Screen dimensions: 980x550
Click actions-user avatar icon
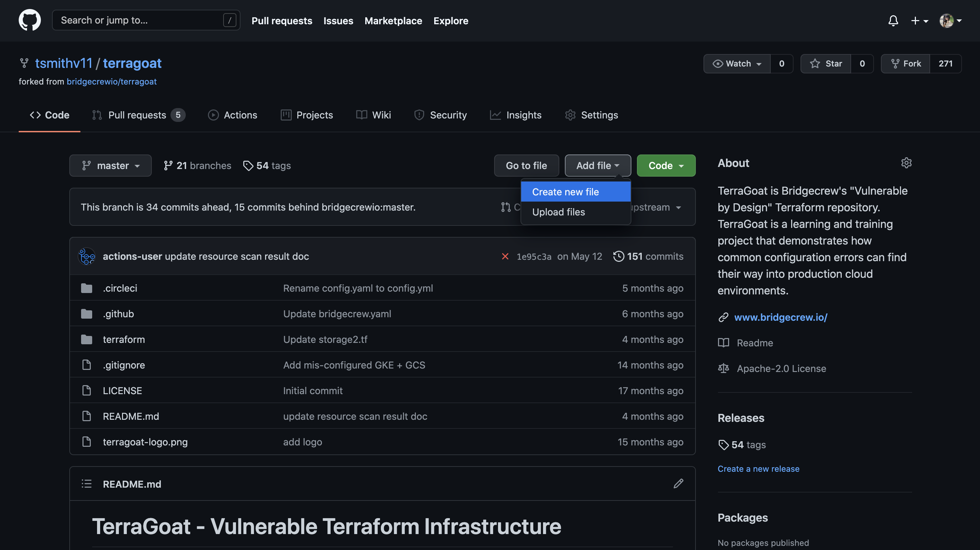click(87, 256)
